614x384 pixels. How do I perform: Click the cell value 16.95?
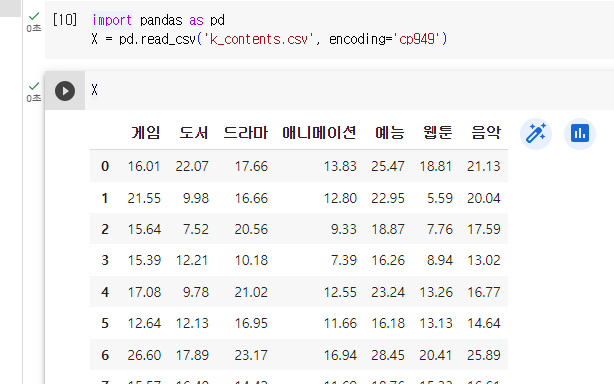click(x=251, y=323)
